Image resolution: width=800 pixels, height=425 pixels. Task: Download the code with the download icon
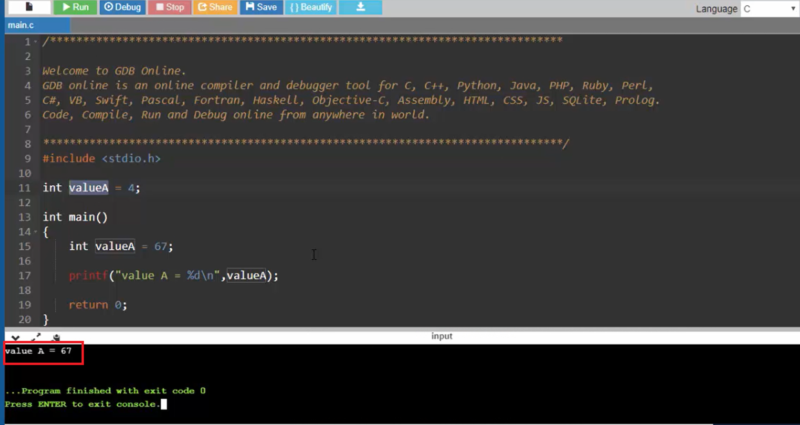coord(361,7)
